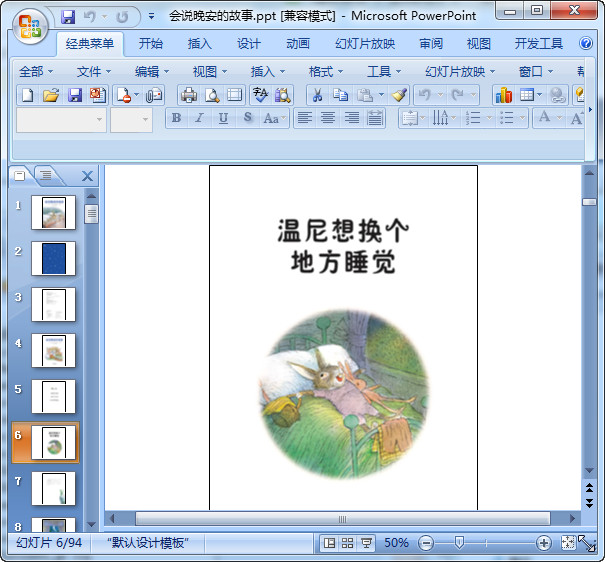The width and height of the screenshot is (605, 562).
Task: Open a file with folder icon
Action: tap(51, 95)
